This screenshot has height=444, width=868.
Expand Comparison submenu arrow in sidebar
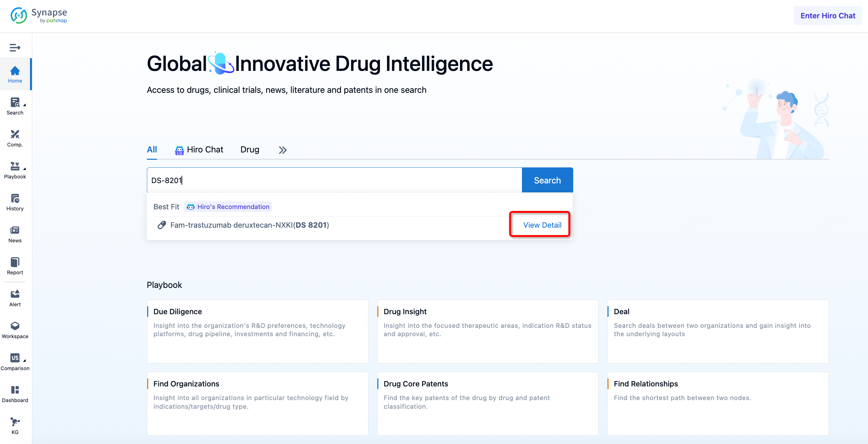(25, 361)
